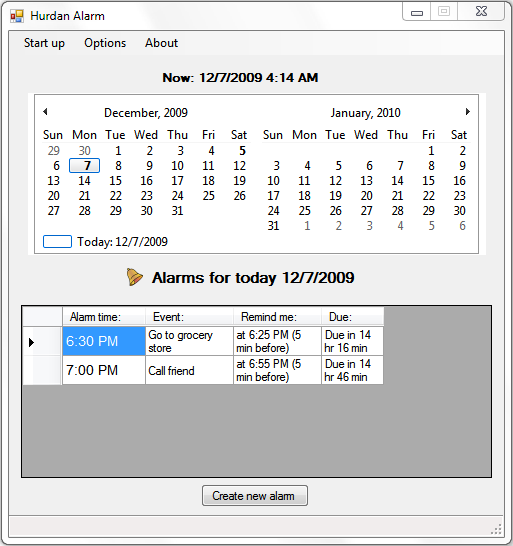Viewport: 513px width, 546px height.
Task: Open the About menu
Action: click(x=162, y=43)
